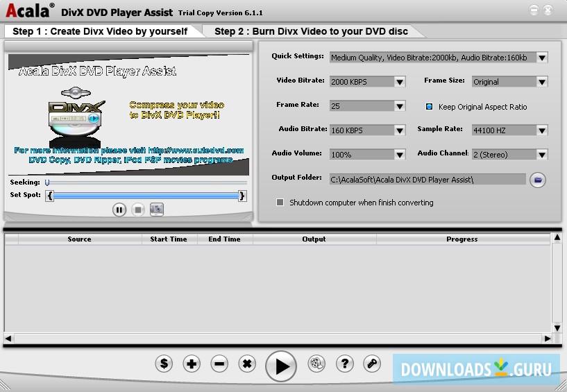Click the list scroll up arrow

coord(557,237)
